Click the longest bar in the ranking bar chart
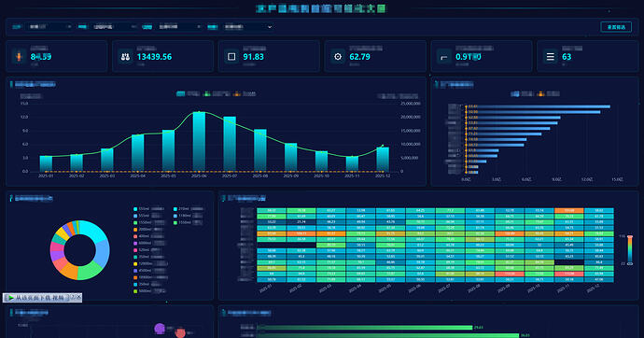Viewport: 644px width, 338px height. coord(539,106)
